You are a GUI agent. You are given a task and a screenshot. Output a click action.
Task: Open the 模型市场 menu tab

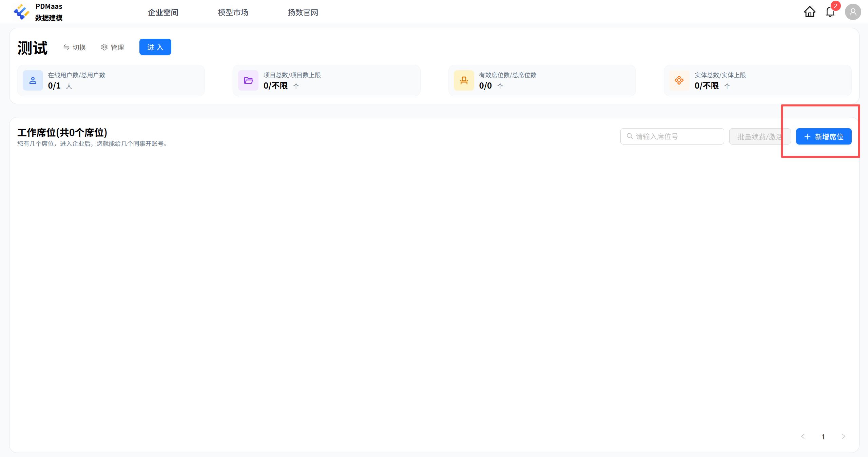coord(233,13)
